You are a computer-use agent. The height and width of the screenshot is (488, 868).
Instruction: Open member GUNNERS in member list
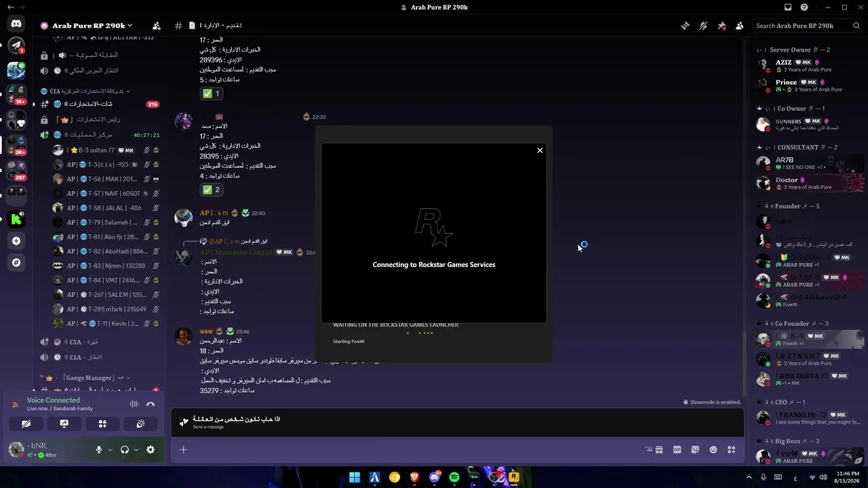810,124
